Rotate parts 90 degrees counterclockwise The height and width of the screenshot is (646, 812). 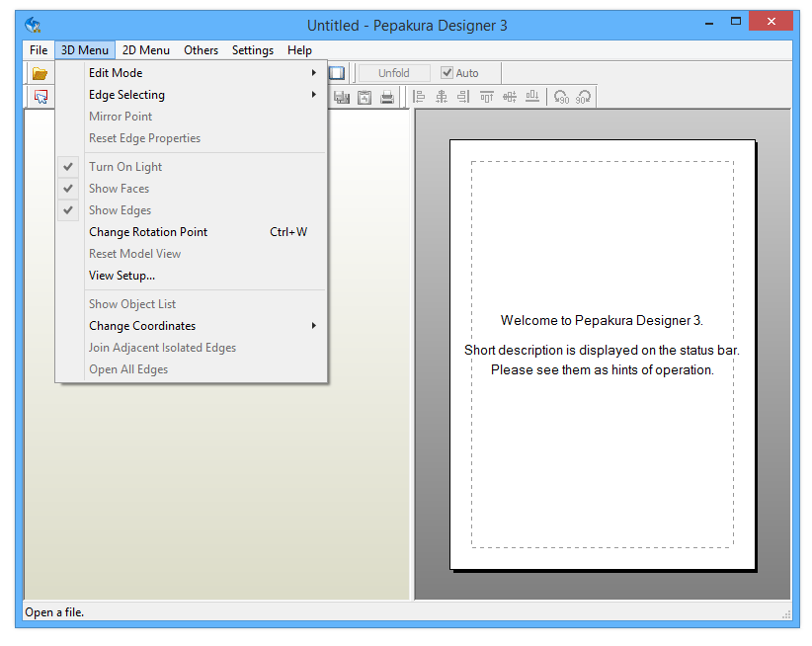(560, 97)
